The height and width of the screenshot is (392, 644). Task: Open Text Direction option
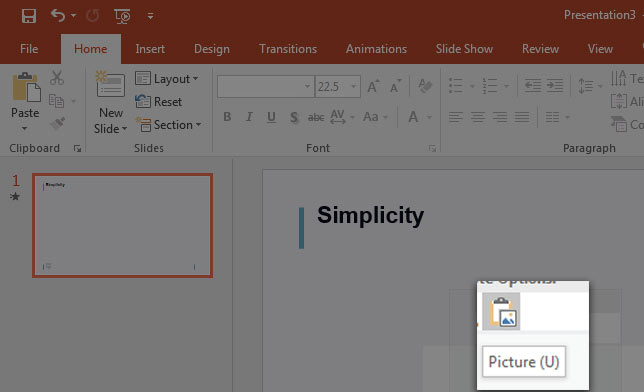[627, 78]
